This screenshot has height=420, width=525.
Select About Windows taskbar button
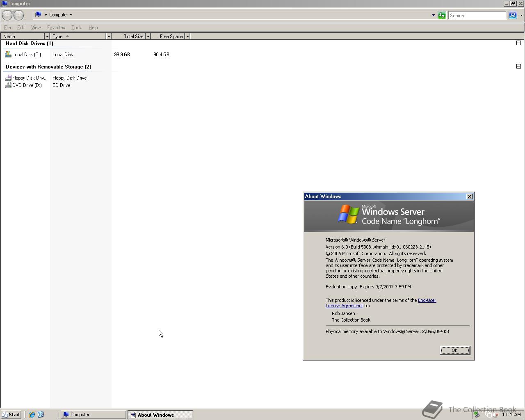[160, 415]
